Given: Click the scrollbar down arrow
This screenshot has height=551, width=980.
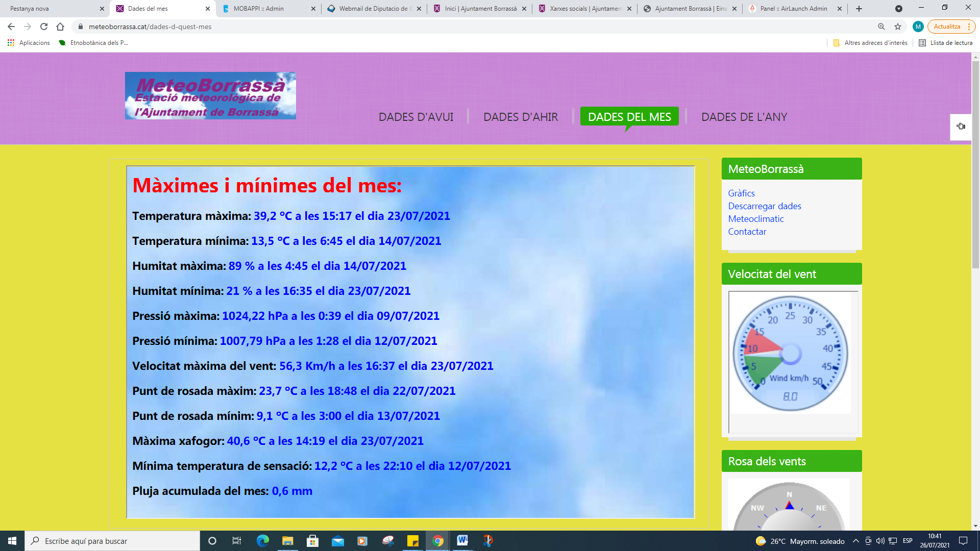Looking at the screenshot, I should 975,526.
